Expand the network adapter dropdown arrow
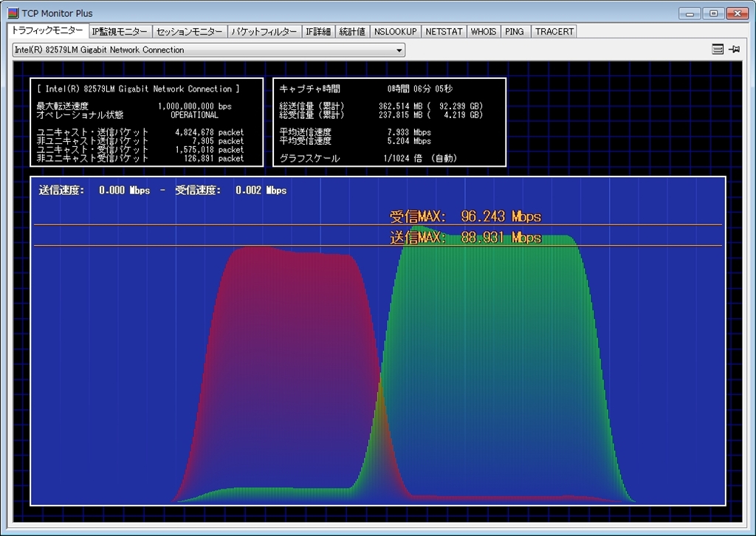Viewport: 756px width, 536px height. [399, 50]
